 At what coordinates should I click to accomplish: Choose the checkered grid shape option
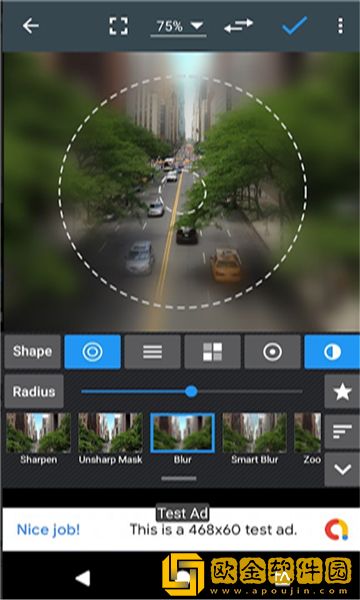[213, 352]
